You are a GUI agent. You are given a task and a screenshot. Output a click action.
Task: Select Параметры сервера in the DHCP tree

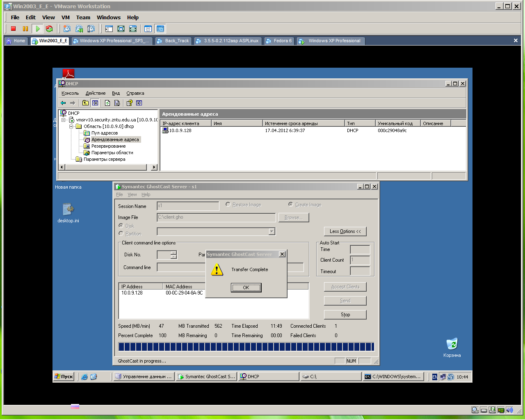tap(104, 159)
